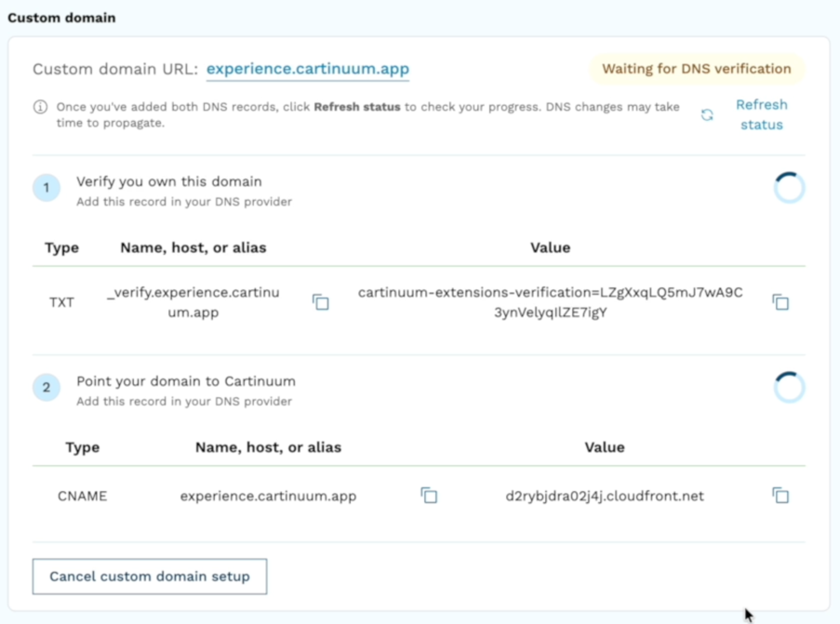Image resolution: width=840 pixels, height=624 pixels.
Task: Copy the TXT record name _verify.experience.cartinuum.app
Action: [320, 302]
